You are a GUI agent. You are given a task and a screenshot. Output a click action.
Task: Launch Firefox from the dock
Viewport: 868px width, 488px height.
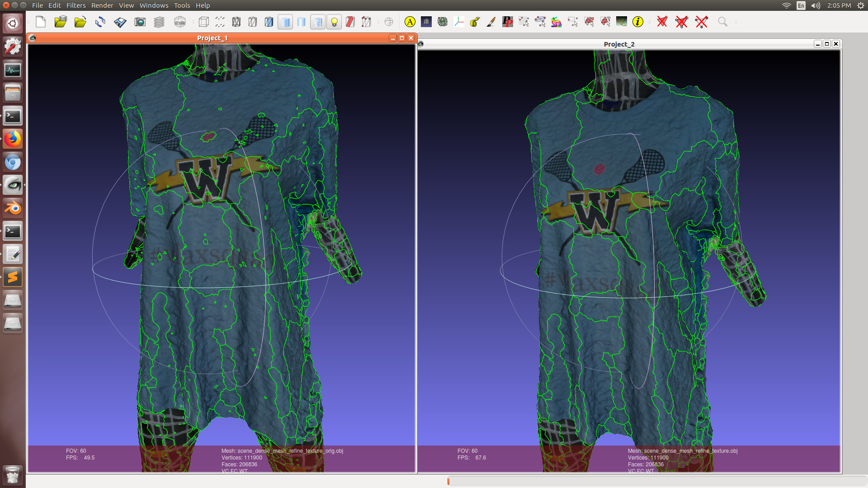[x=13, y=139]
